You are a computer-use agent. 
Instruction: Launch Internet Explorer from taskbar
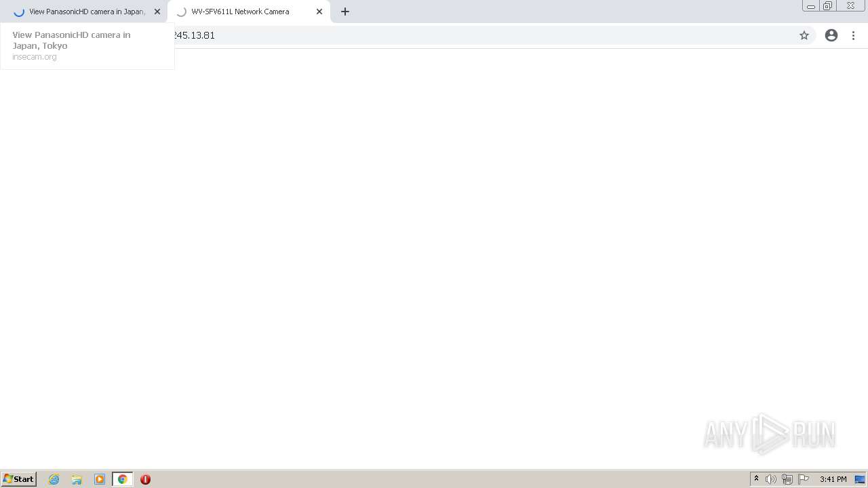54,479
